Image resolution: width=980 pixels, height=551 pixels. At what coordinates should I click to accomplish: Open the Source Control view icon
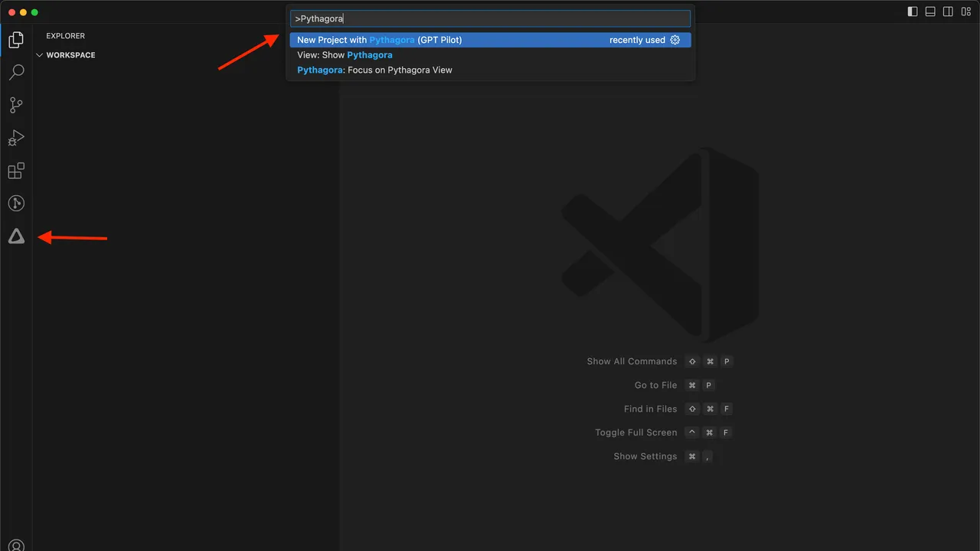[x=16, y=105]
